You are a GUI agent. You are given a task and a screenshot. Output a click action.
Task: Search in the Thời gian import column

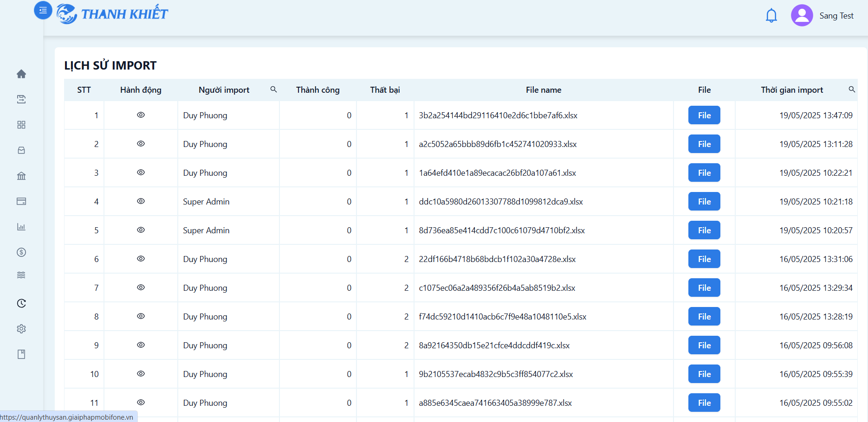click(852, 89)
